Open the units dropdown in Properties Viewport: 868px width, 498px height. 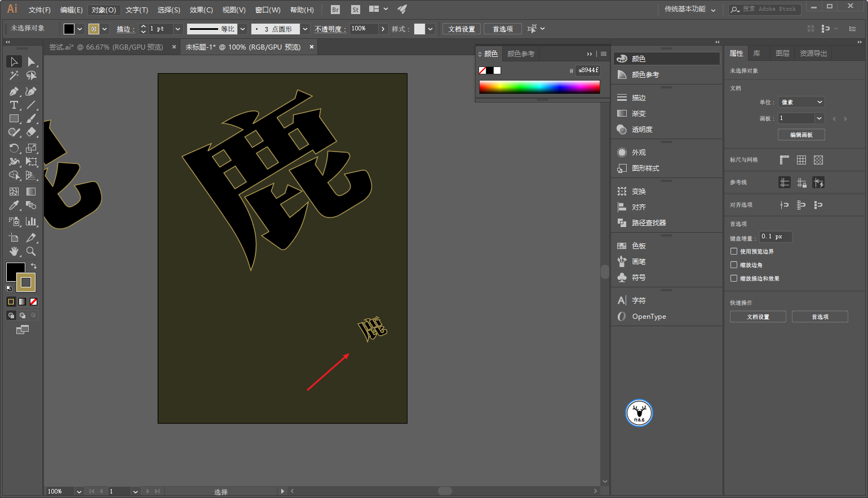(x=801, y=102)
